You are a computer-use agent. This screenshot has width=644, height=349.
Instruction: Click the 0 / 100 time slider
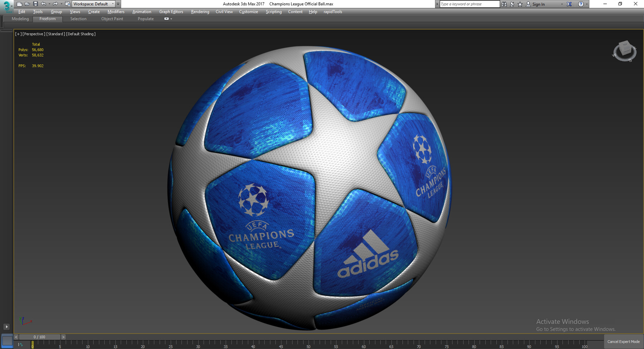pos(39,337)
